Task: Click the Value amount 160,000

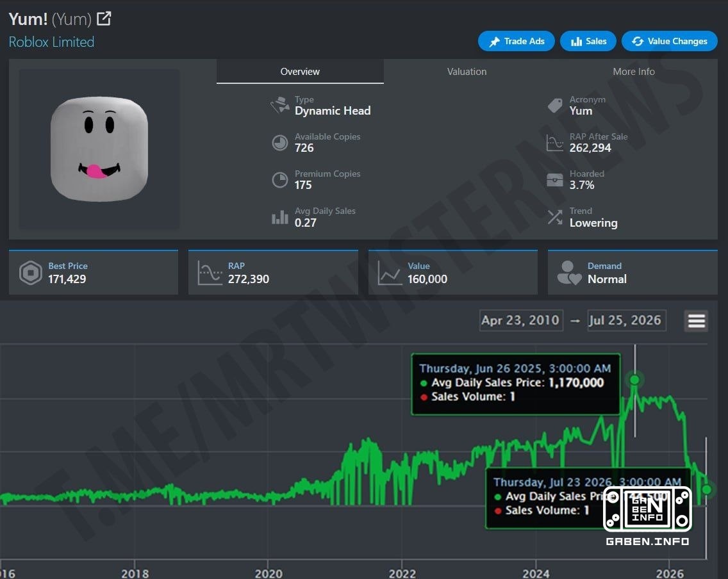Action: click(427, 279)
